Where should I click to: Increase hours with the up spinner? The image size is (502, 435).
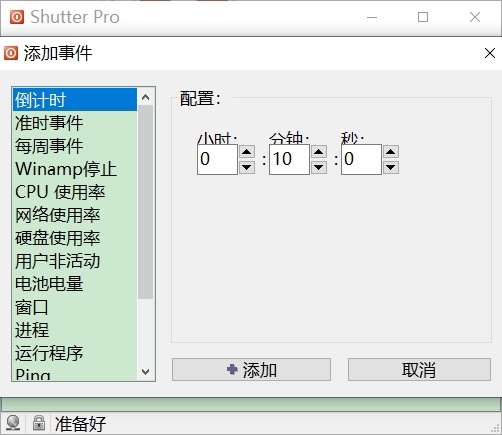point(247,152)
